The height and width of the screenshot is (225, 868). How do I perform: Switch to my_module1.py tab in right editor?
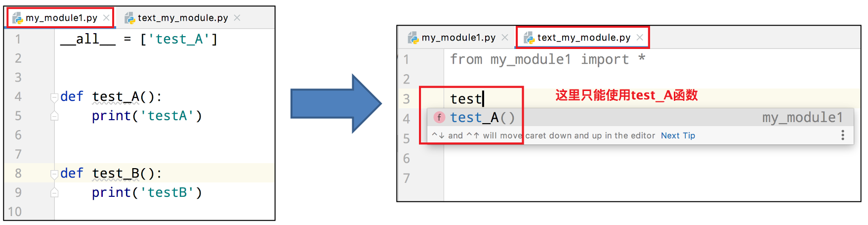458,38
